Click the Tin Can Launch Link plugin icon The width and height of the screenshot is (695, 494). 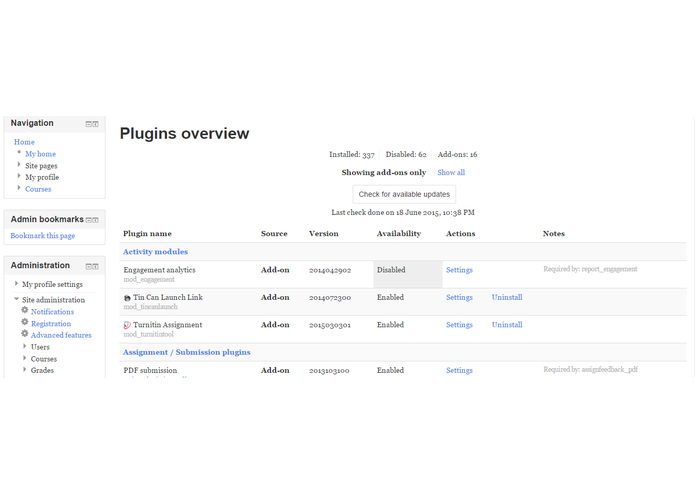pos(127,298)
